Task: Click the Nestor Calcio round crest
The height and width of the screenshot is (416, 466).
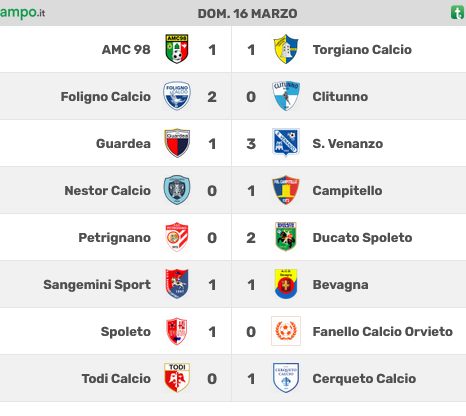Action: point(177,190)
